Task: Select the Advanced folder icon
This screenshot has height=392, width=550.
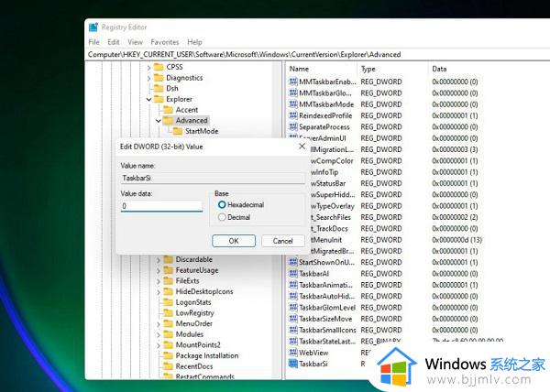Action: coord(169,121)
